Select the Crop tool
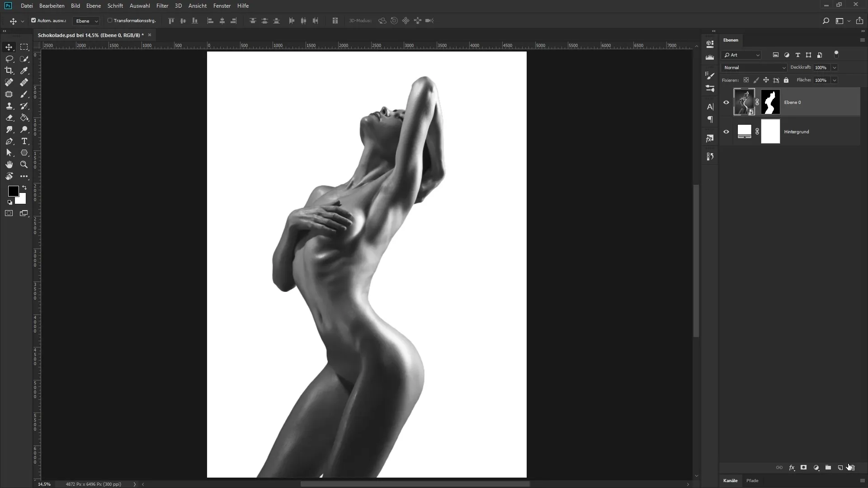The height and width of the screenshot is (488, 868). [9, 70]
